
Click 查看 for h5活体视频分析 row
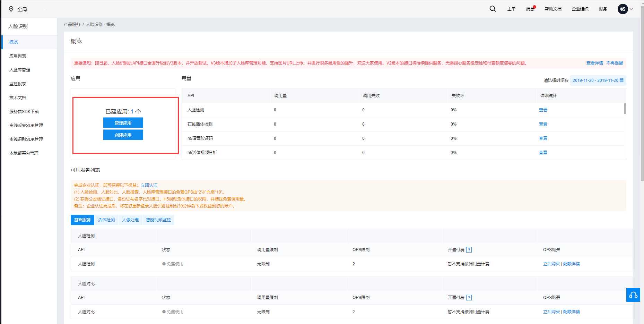[543, 153]
